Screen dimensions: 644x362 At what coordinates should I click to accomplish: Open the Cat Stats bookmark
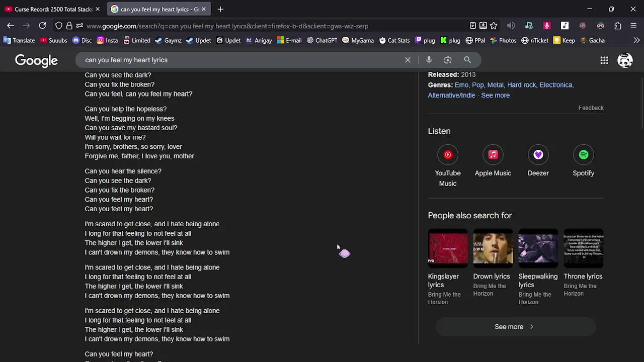coord(395,40)
